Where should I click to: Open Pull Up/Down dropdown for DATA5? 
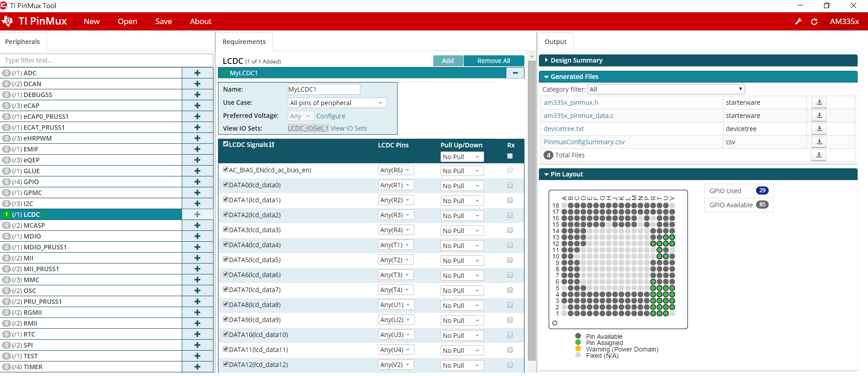coord(462,261)
